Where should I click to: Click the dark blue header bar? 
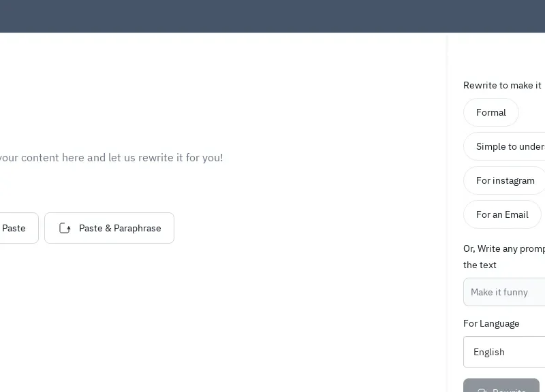tap(272, 16)
